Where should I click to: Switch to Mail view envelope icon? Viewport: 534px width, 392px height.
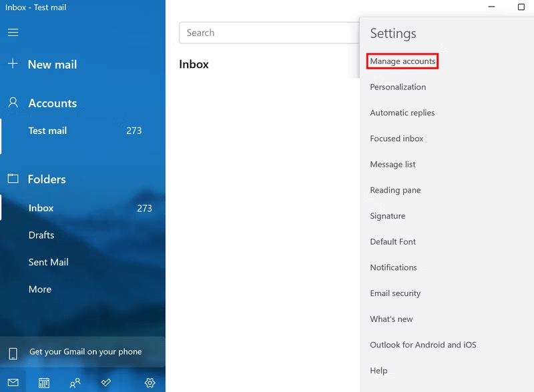point(13,383)
